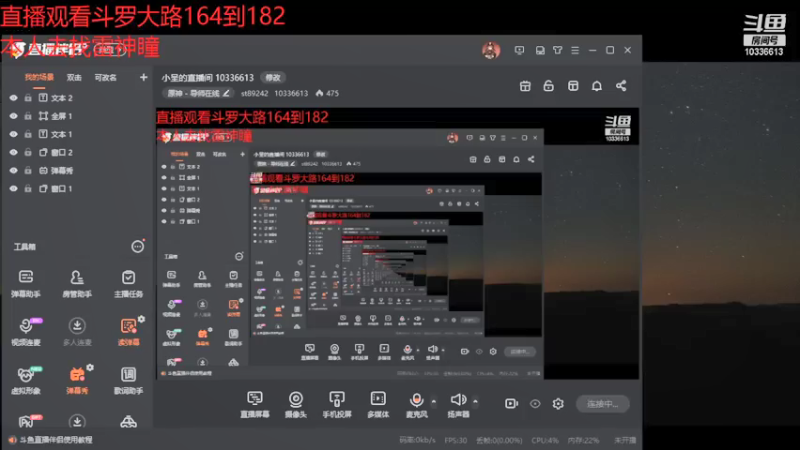The width and height of the screenshot is (800, 450).
Task: Click the bell notification icon
Action: pos(596,86)
